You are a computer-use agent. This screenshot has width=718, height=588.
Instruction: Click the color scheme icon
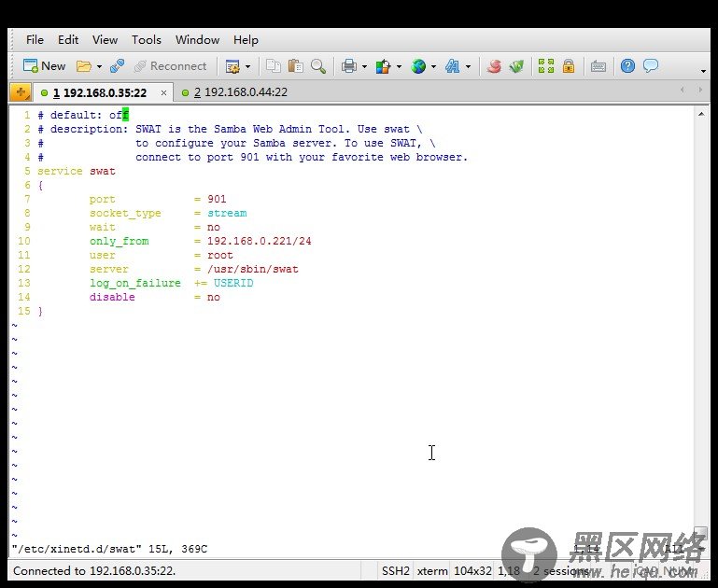383,66
